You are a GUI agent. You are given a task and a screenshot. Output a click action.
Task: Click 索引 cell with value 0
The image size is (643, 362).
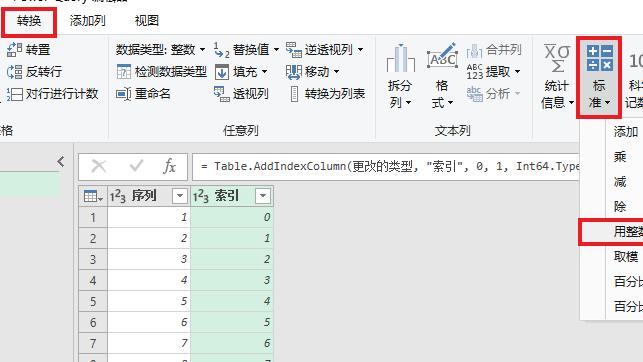pyautogui.click(x=232, y=217)
